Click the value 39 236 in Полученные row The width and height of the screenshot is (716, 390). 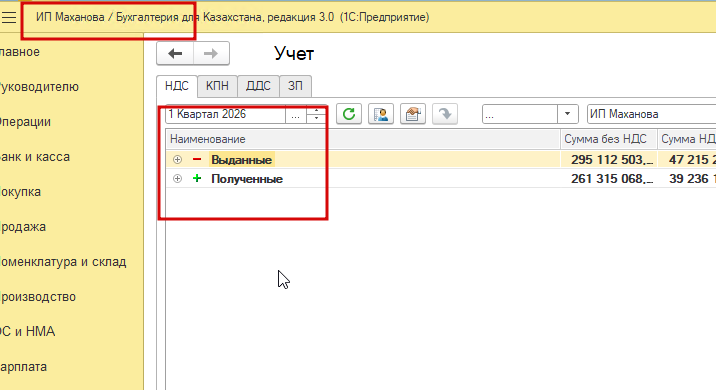[x=692, y=179]
